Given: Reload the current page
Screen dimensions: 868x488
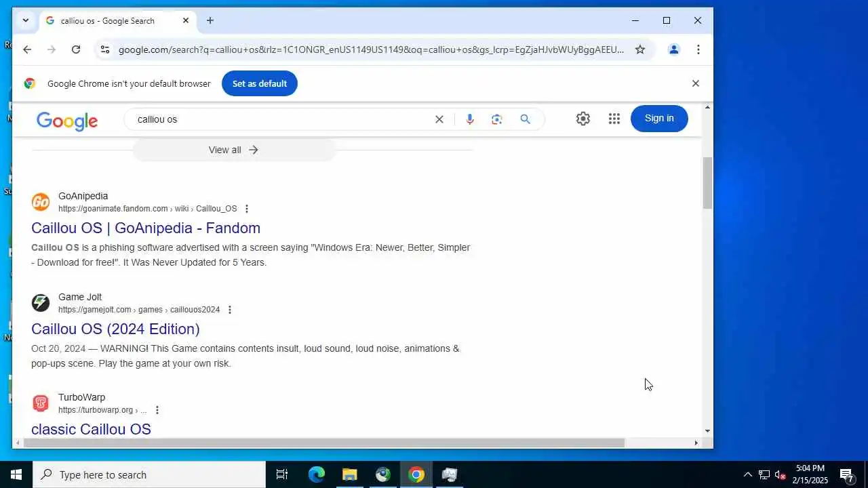Looking at the screenshot, I should (x=76, y=49).
